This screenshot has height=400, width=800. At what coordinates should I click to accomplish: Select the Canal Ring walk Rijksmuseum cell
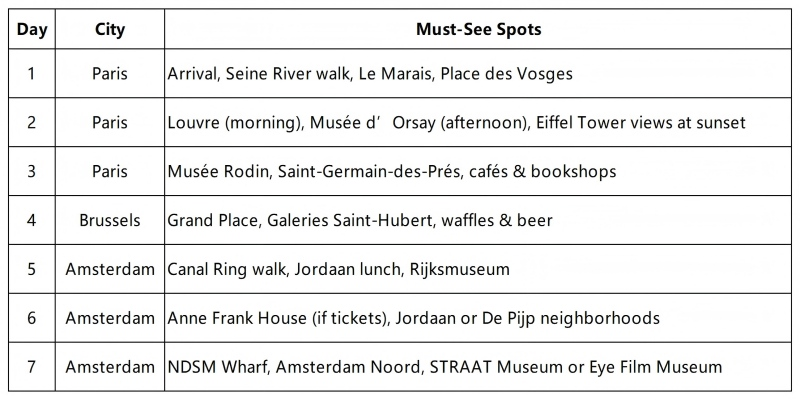coord(339,269)
